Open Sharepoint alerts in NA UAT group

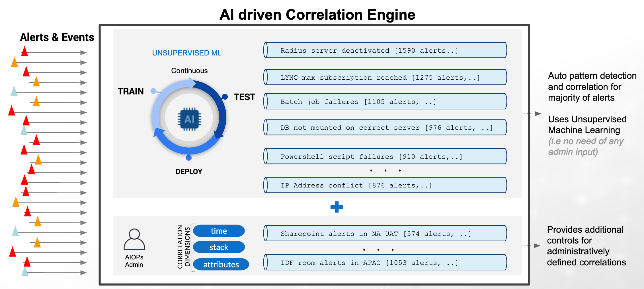coord(385,234)
